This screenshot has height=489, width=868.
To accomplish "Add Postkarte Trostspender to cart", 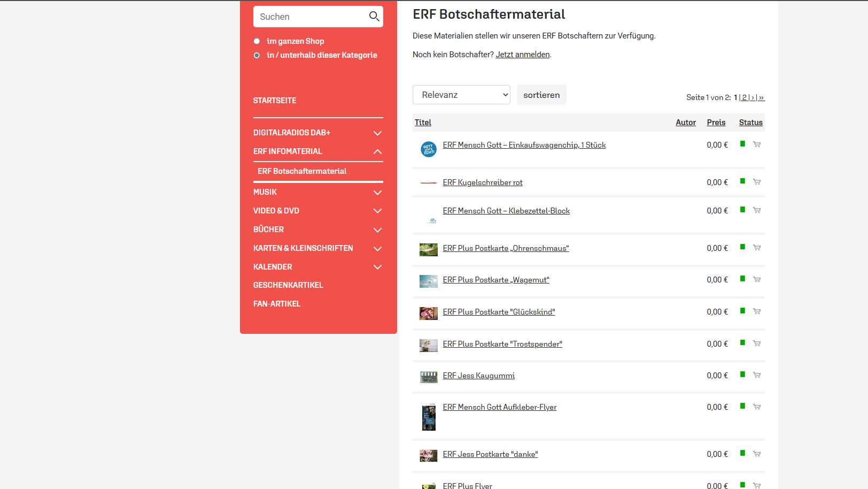I will (757, 343).
